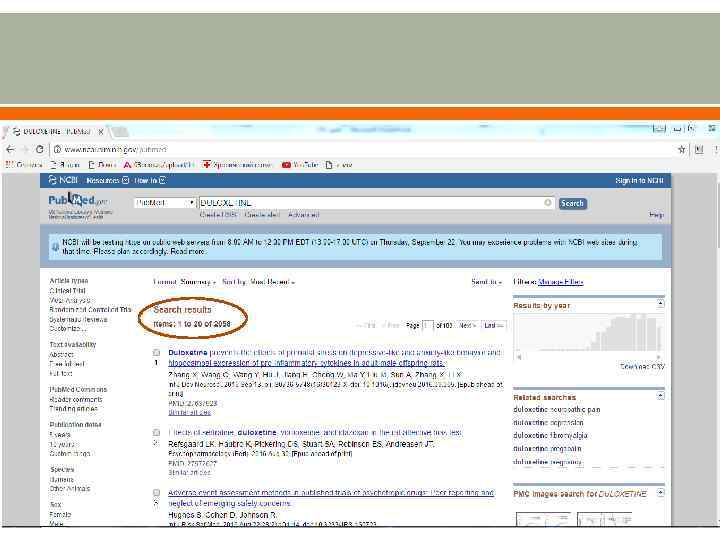Click the Results by year bar chart

point(589,333)
